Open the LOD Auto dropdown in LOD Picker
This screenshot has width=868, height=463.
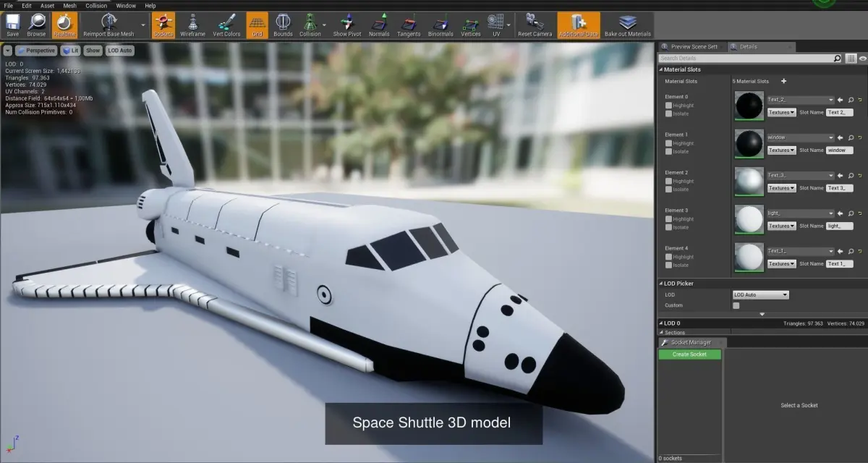(x=760, y=294)
